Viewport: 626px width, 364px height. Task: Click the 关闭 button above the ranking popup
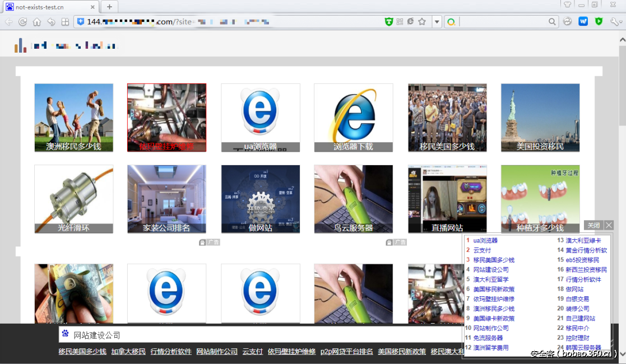(593, 225)
